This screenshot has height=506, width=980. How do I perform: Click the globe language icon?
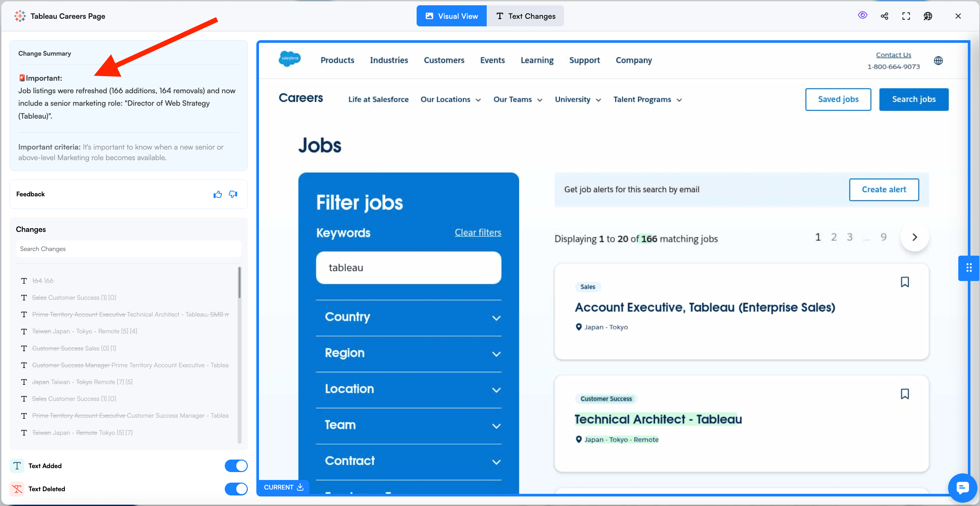pyautogui.click(x=938, y=61)
